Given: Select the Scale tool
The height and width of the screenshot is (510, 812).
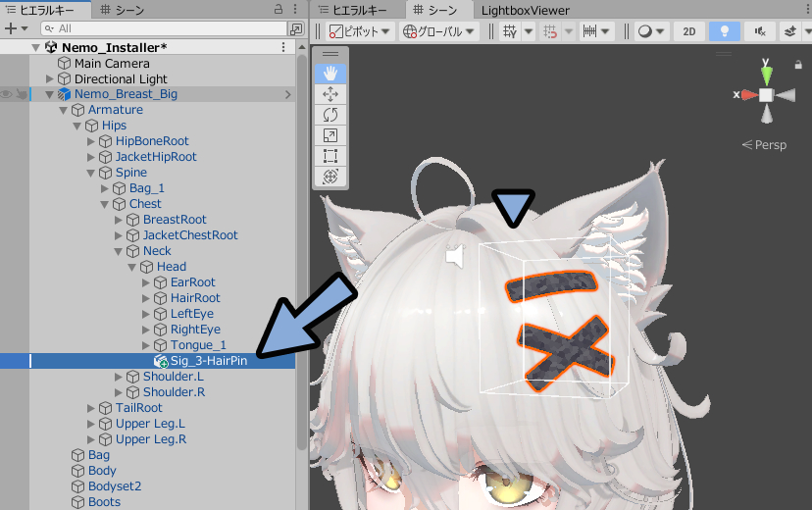Looking at the screenshot, I should tap(330, 135).
